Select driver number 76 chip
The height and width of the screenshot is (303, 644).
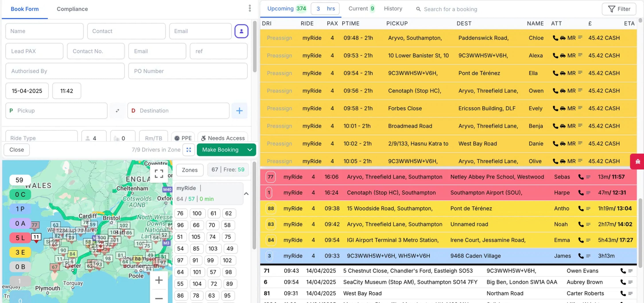click(x=180, y=213)
